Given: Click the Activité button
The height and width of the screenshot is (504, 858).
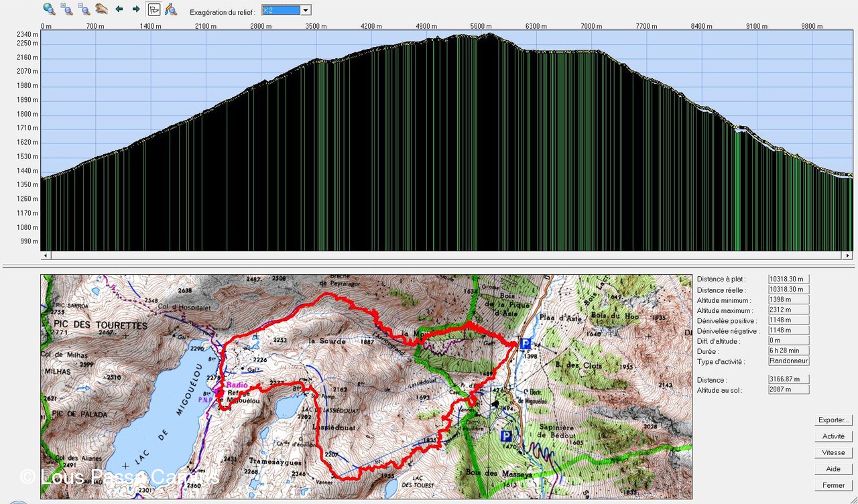Looking at the screenshot, I should click(833, 436).
